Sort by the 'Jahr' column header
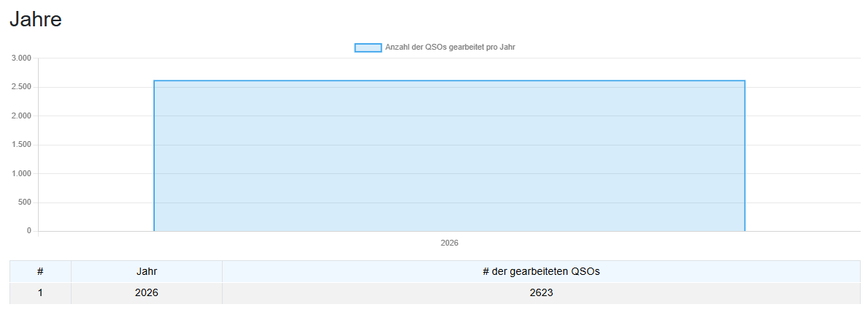Screen dimensions: 868x318 [147, 272]
